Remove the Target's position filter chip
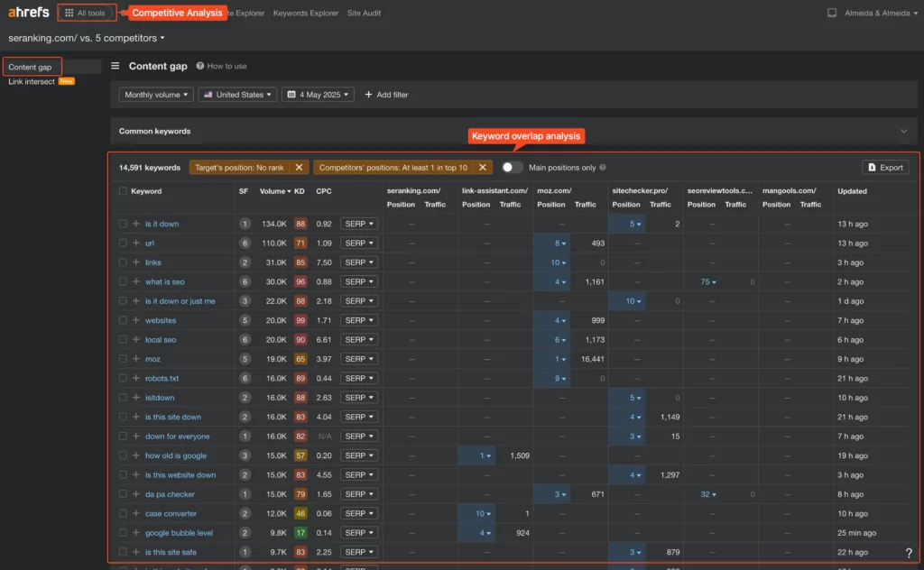Image resolution: width=924 pixels, height=570 pixels. coord(299,168)
